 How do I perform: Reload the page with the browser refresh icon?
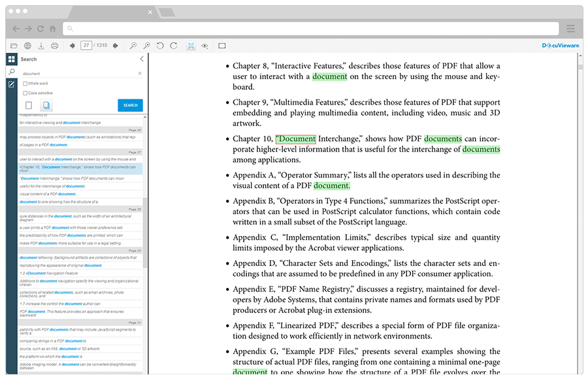point(41,29)
